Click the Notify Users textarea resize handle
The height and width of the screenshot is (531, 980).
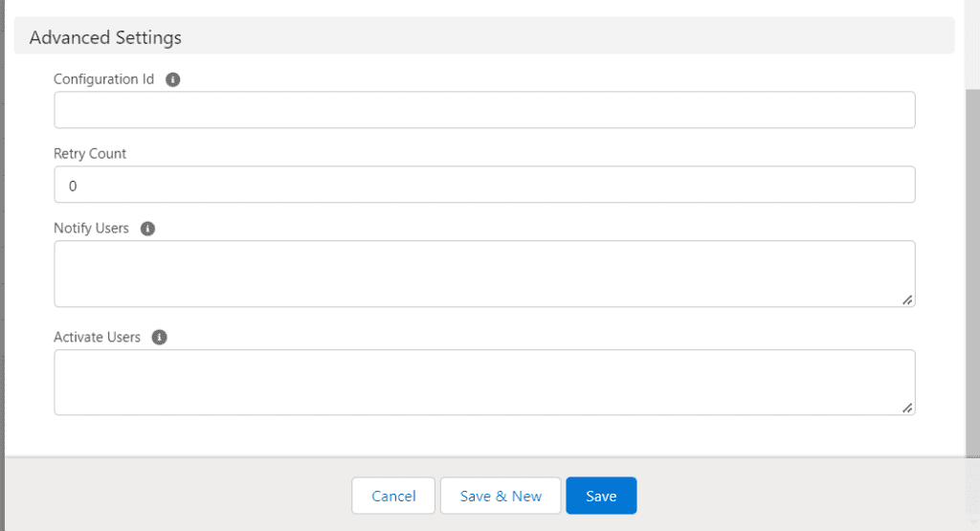pyautogui.click(x=907, y=299)
